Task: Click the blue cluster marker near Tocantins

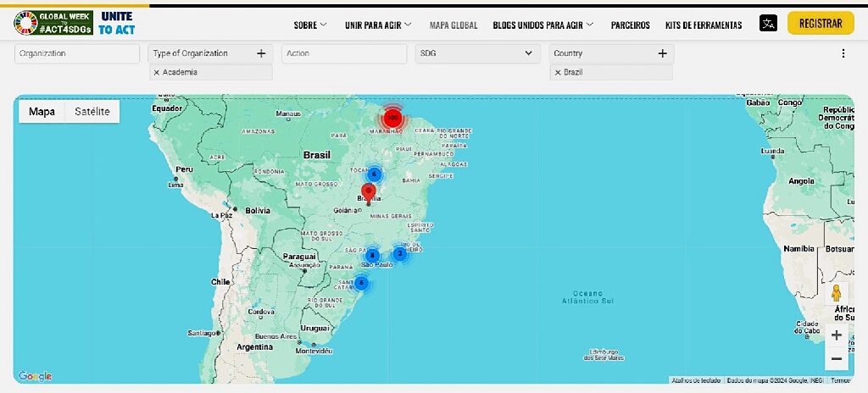Action: [x=374, y=174]
